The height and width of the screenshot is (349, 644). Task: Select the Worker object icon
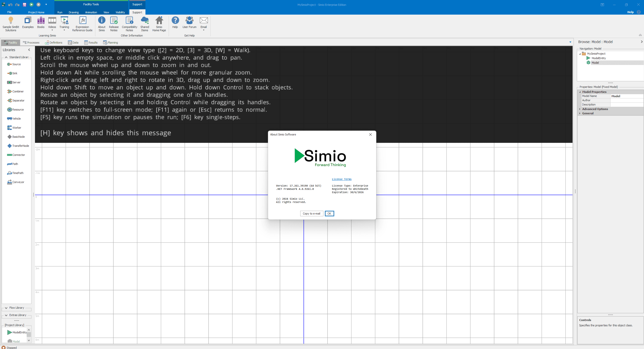(10, 128)
